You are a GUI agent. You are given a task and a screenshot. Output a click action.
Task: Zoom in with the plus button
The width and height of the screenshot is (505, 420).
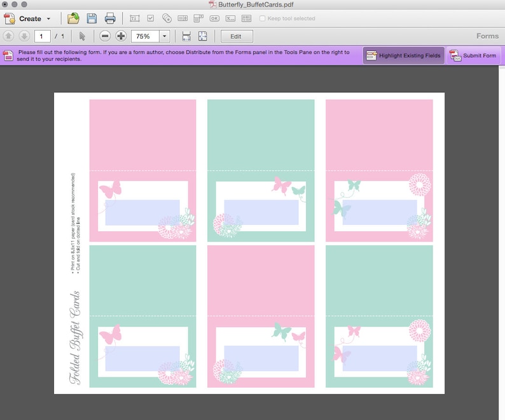click(121, 36)
